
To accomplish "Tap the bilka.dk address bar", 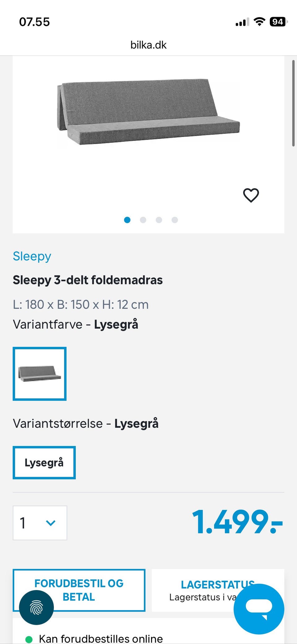I will click(x=148, y=45).
